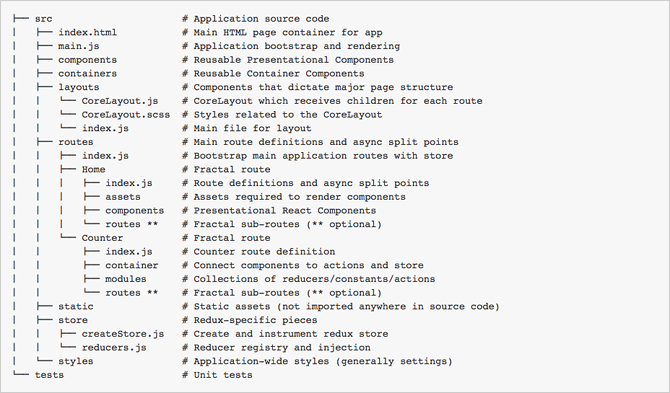
Task: Click the layouts folder name
Action: click(x=79, y=87)
